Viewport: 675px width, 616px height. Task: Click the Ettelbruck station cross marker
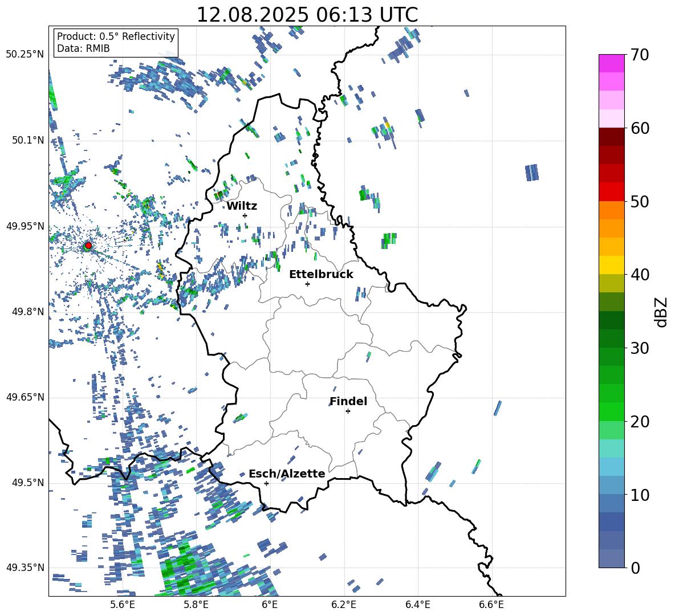click(307, 284)
